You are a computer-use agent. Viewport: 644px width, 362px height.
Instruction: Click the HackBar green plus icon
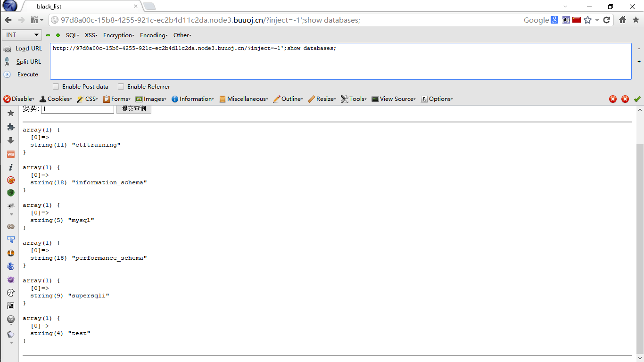coord(58,35)
